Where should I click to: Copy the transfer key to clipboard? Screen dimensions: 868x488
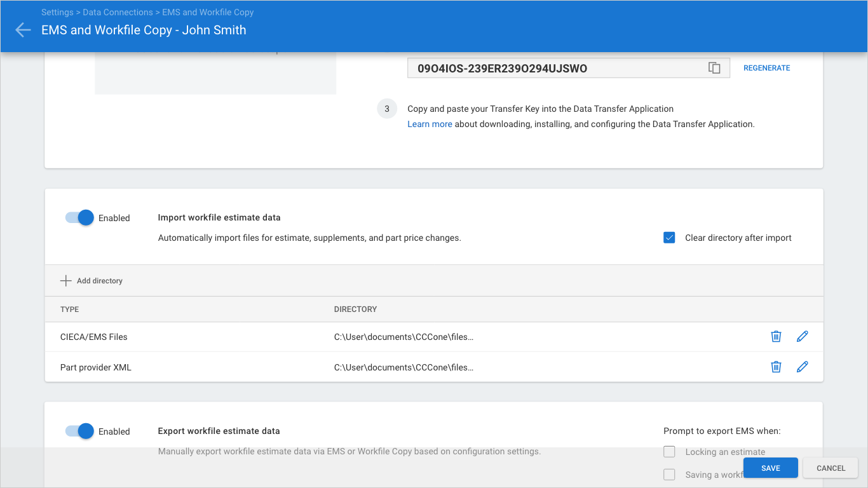pos(714,68)
